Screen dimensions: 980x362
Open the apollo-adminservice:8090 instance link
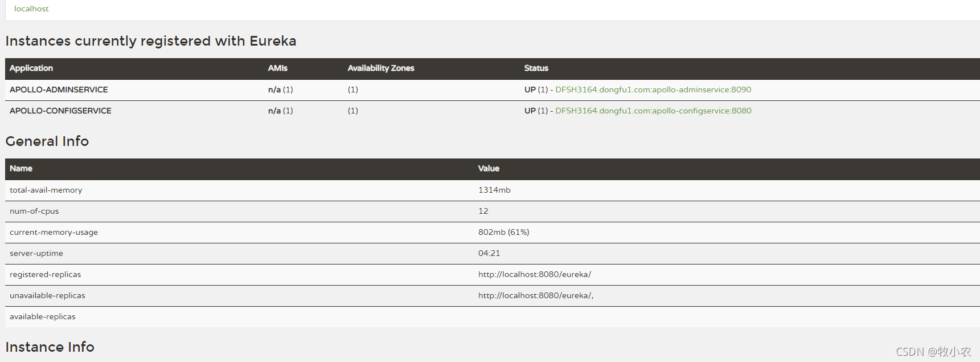click(x=653, y=90)
